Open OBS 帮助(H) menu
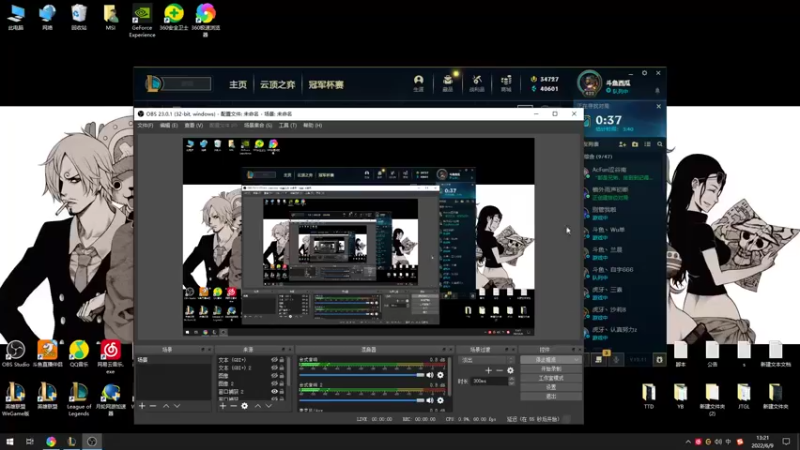 [312, 126]
